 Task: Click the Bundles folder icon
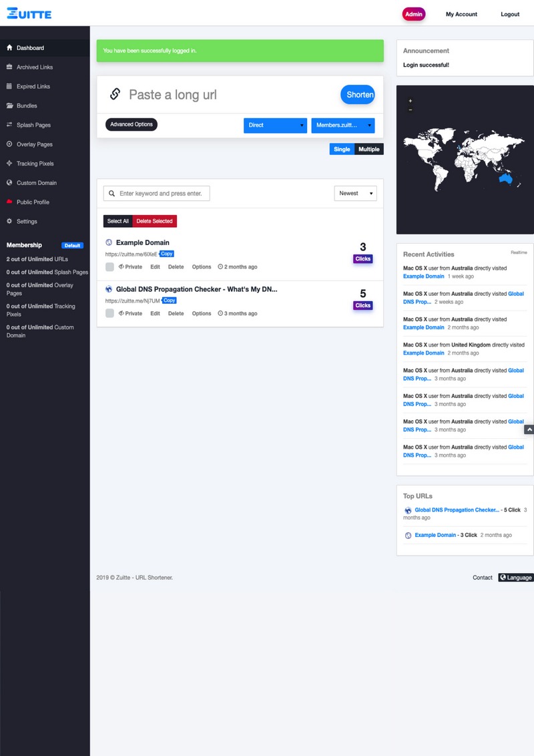[9, 106]
